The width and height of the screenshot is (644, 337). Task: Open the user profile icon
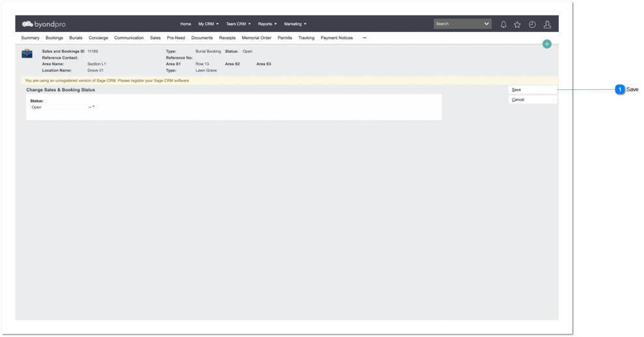[x=547, y=25]
